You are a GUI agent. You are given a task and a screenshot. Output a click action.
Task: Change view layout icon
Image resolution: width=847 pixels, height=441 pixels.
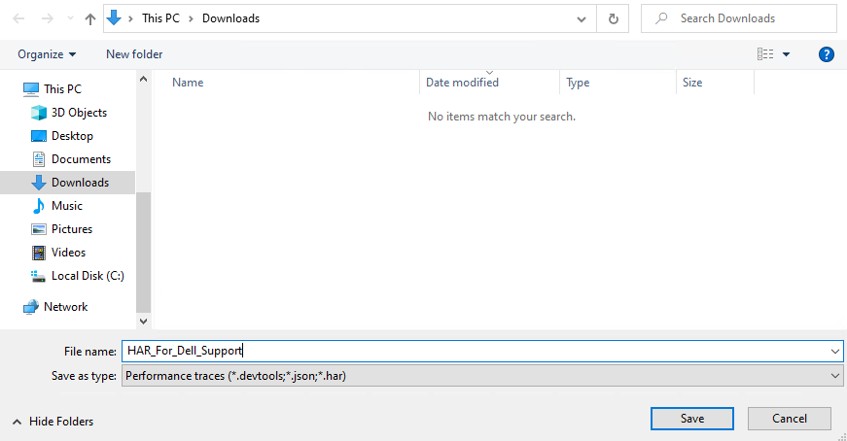click(x=765, y=54)
